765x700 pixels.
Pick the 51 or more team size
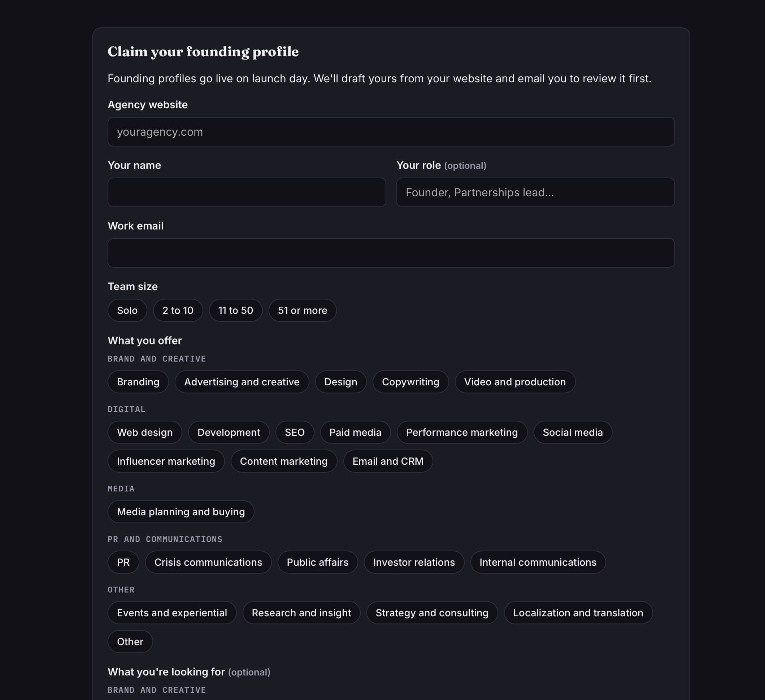(x=303, y=310)
